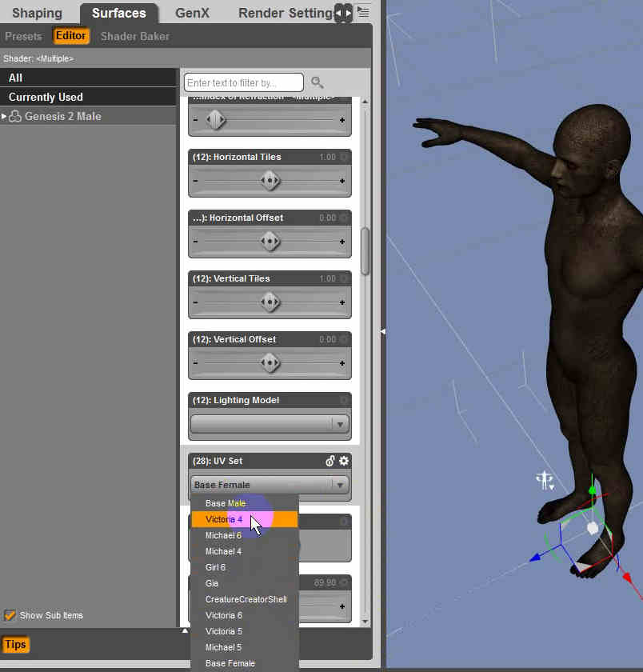Switch to the GenX tab
Screen dimensions: 643x672
[193, 14]
